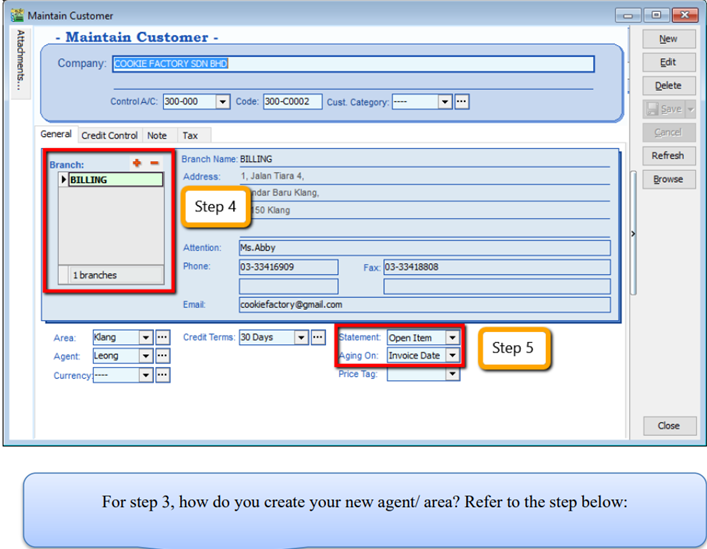
Task: Click the minus icon to remove branch
Action: click(x=154, y=163)
